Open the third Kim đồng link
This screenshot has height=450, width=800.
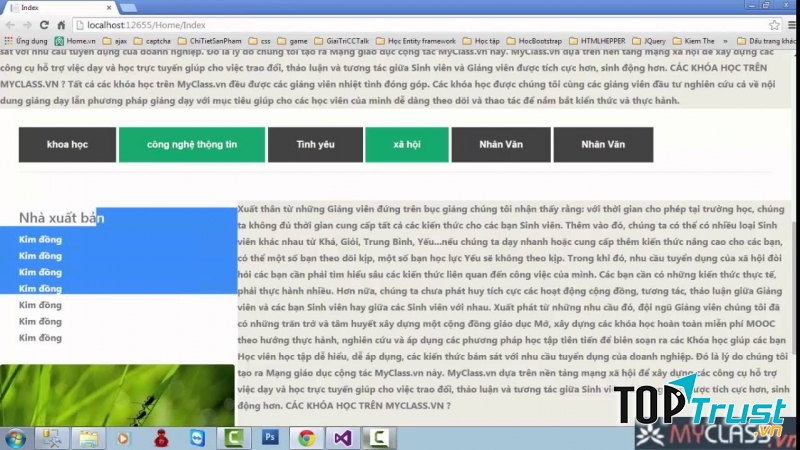40,272
